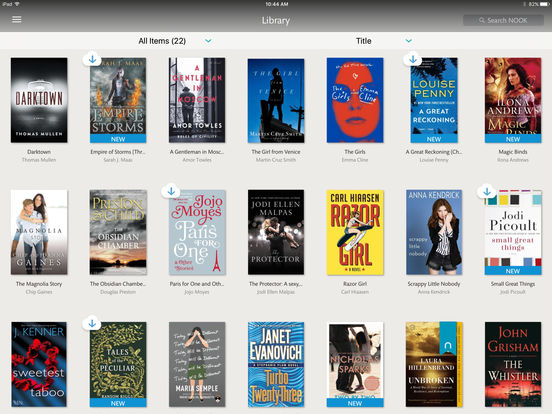
Task: Open the Maria Semple book cover
Action: (197, 364)
